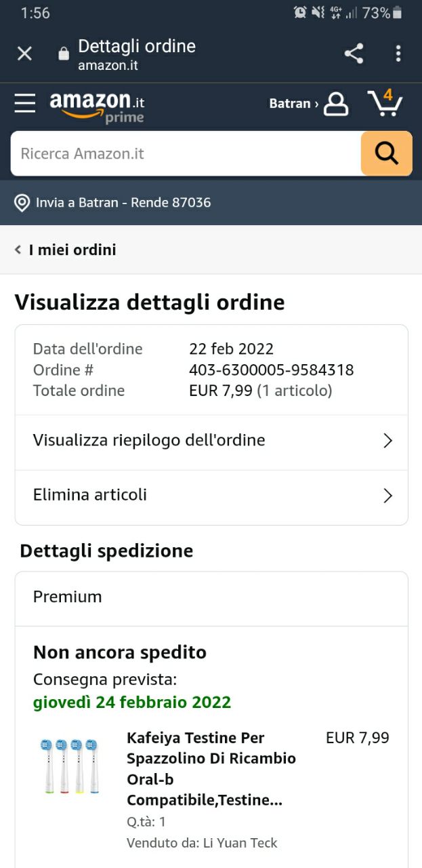Go back to I miei ordini
This screenshot has width=422, height=868.
click(66, 250)
